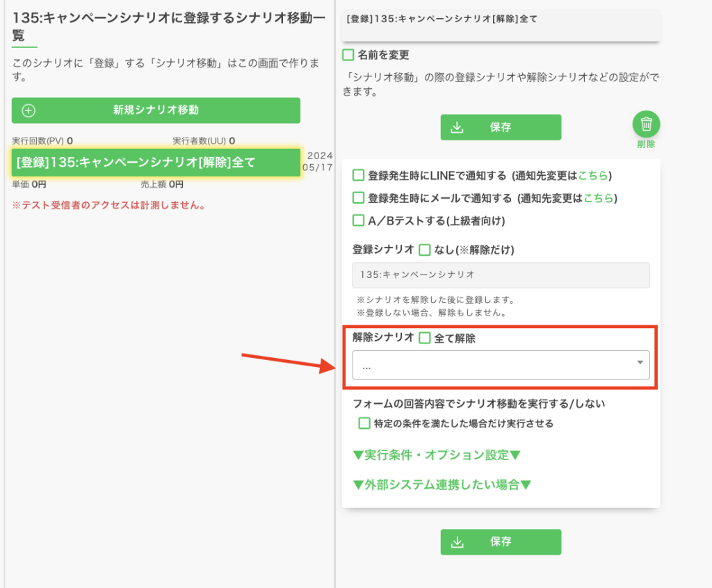The width and height of the screenshot is (712, 588).
Task: Click the trash can delete icon
Action: click(x=646, y=124)
